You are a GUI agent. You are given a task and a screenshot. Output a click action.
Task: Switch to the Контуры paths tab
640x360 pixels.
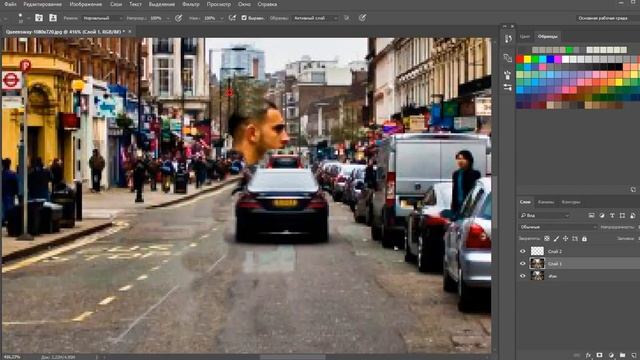click(571, 202)
